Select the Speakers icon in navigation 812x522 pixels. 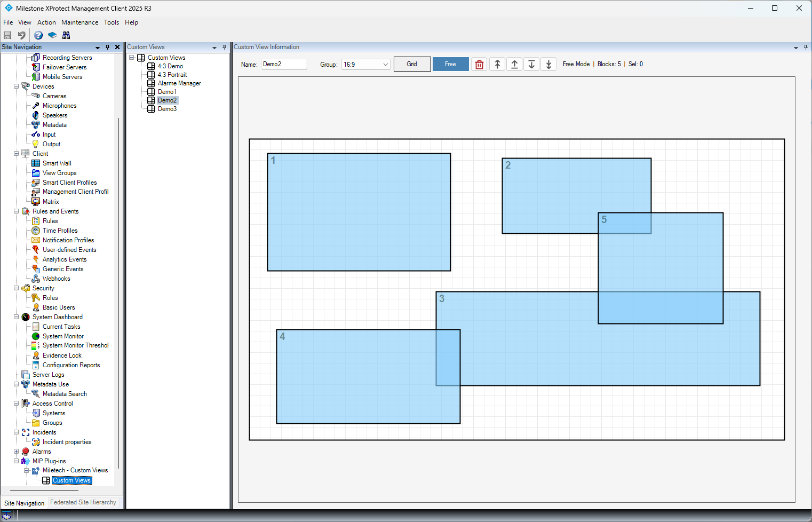[x=36, y=115]
